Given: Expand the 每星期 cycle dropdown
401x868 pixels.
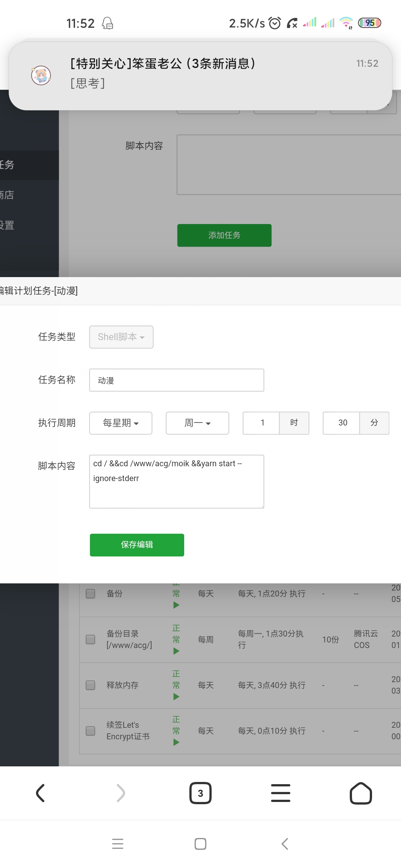Looking at the screenshot, I should pyautogui.click(x=121, y=423).
